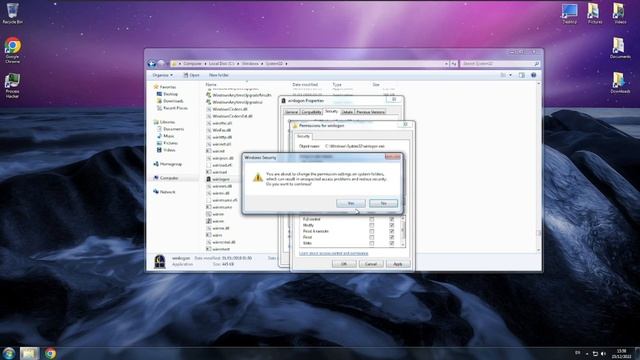640x360 pixels.
Task: Sort by Date modified column header
Action: pos(305,84)
